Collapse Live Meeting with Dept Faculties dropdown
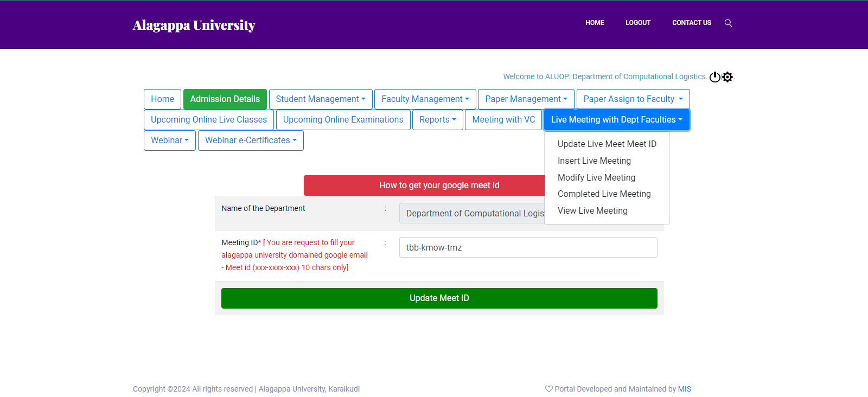868x397 pixels. pyautogui.click(x=617, y=120)
